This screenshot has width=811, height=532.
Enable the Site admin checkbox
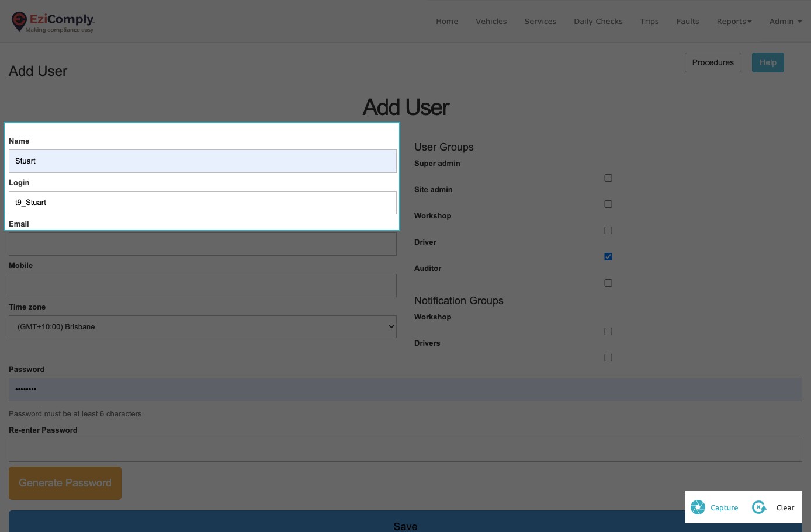point(608,204)
